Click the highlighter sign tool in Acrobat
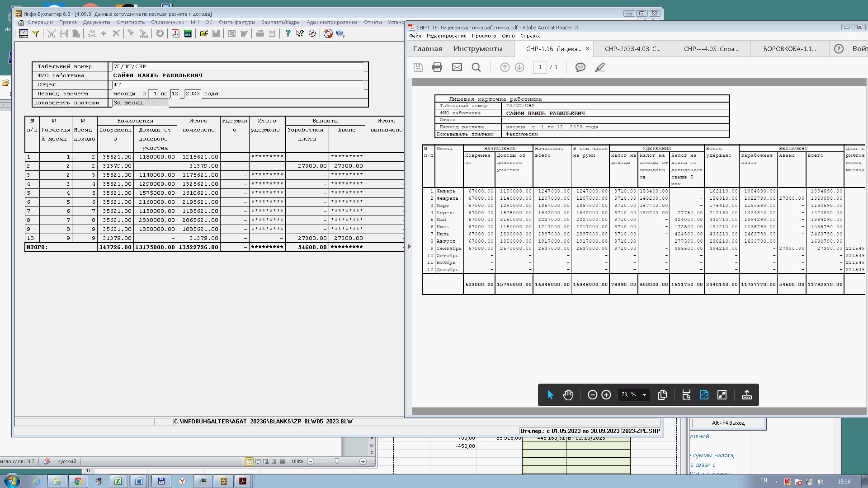The image size is (868, 488). (600, 67)
